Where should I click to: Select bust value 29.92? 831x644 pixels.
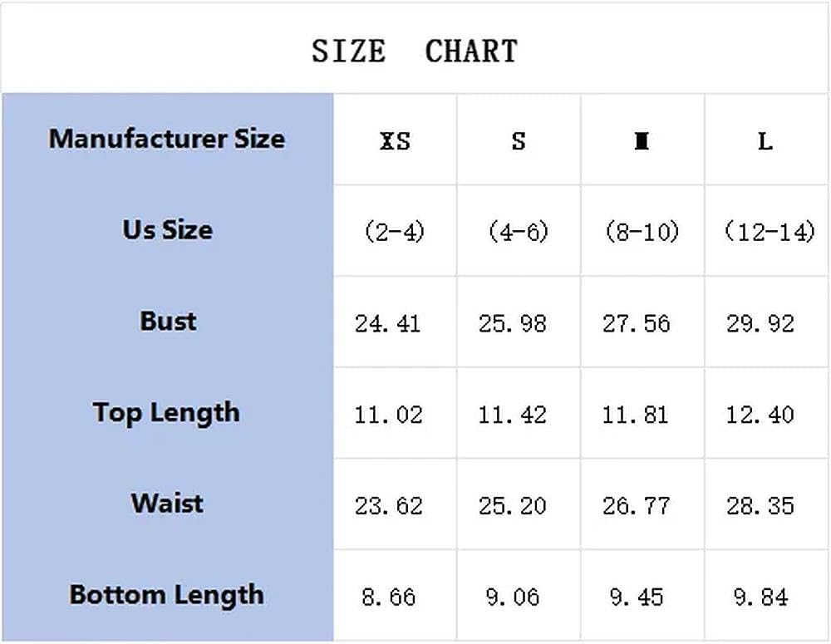[760, 323]
